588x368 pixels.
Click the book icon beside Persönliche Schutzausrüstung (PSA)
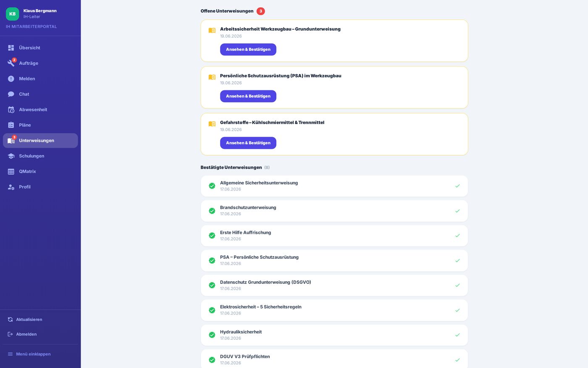pyautogui.click(x=212, y=77)
